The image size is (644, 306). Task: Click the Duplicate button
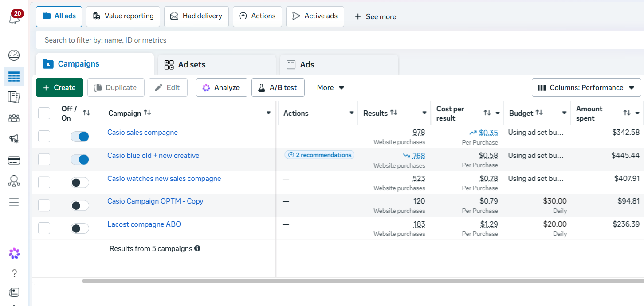116,88
